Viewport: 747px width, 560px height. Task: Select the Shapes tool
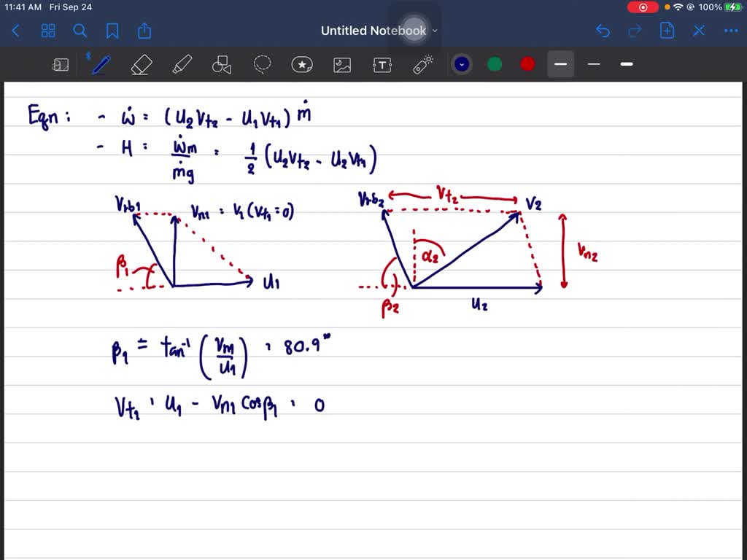221,65
